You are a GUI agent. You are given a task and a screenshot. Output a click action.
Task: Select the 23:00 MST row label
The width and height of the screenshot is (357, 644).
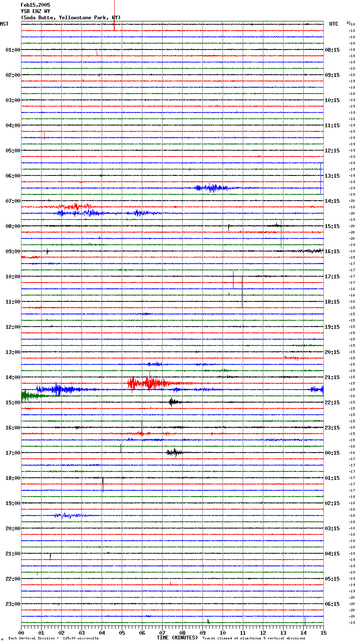pyautogui.click(x=13, y=604)
